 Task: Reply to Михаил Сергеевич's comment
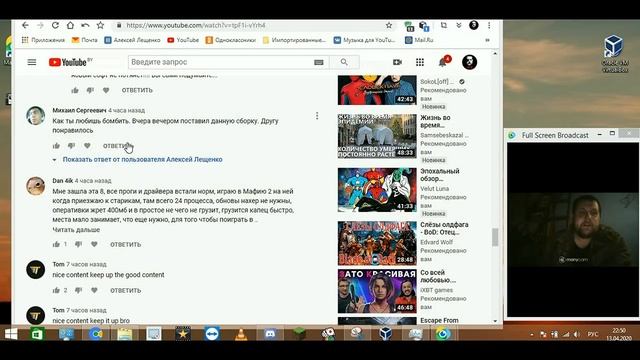pyautogui.click(x=118, y=146)
